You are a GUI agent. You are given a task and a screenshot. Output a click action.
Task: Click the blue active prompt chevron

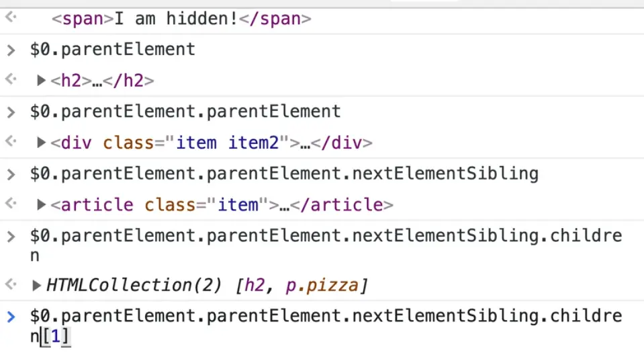[x=10, y=317]
